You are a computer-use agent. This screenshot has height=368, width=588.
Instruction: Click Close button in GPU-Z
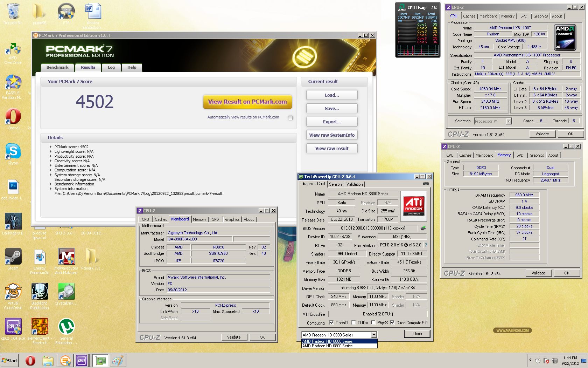point(417,334)
